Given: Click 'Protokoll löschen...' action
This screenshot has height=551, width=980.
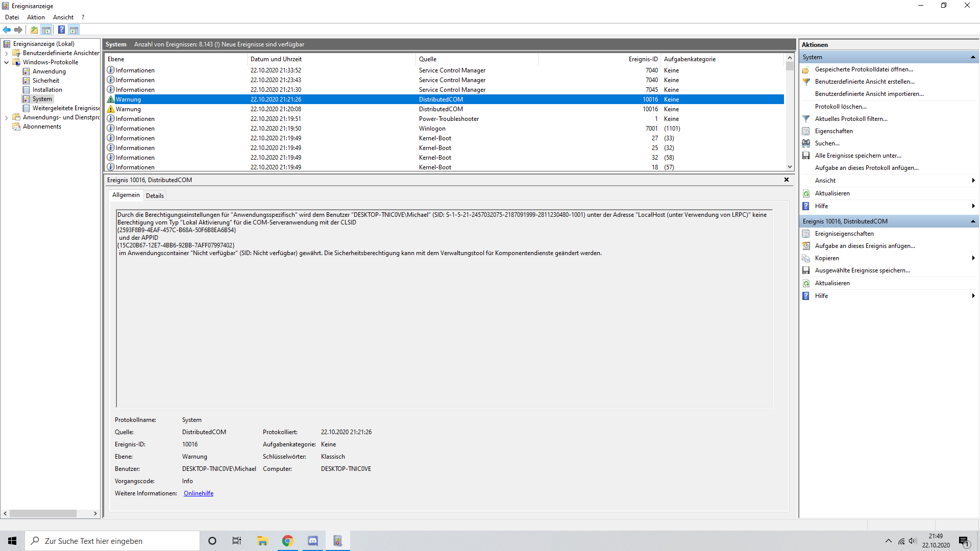Looking at the screenshot, I should [x=840, y=107].
